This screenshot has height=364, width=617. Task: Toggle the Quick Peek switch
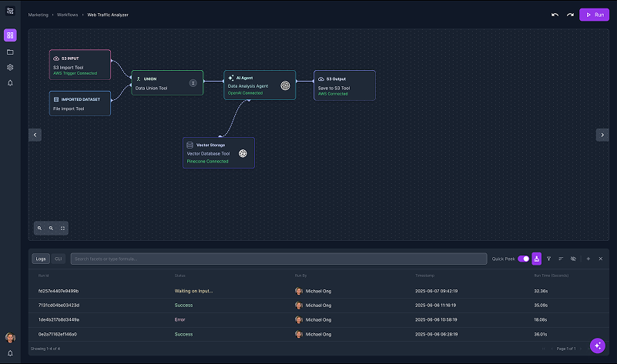click(524, 259)
